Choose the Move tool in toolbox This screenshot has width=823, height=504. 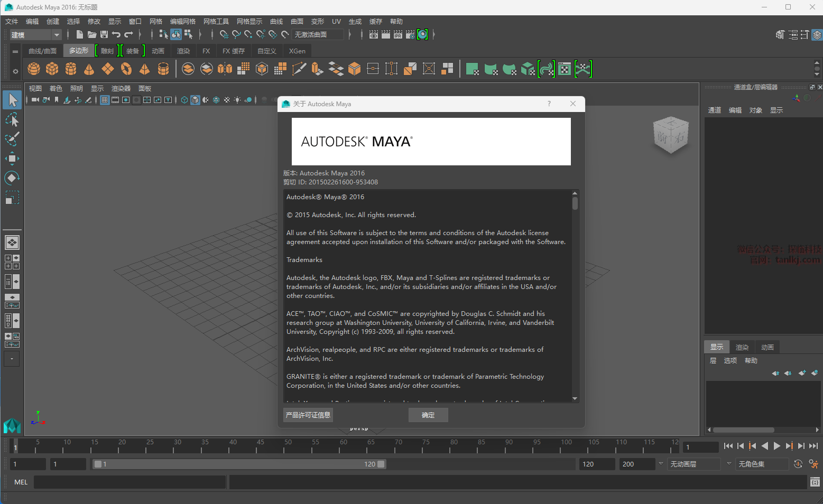[12, 158]
